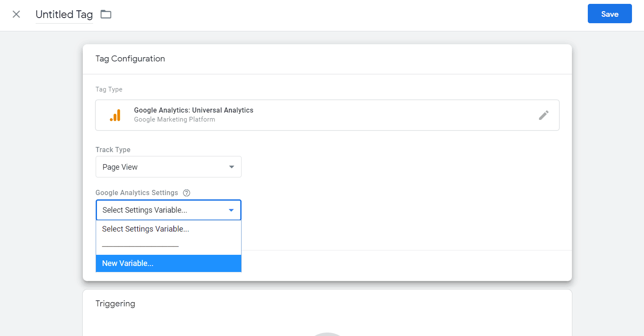Open the Google Analytics Settings help icon
Screen dimensions: 644x336
pyautogui.click(x=186, y=193)
